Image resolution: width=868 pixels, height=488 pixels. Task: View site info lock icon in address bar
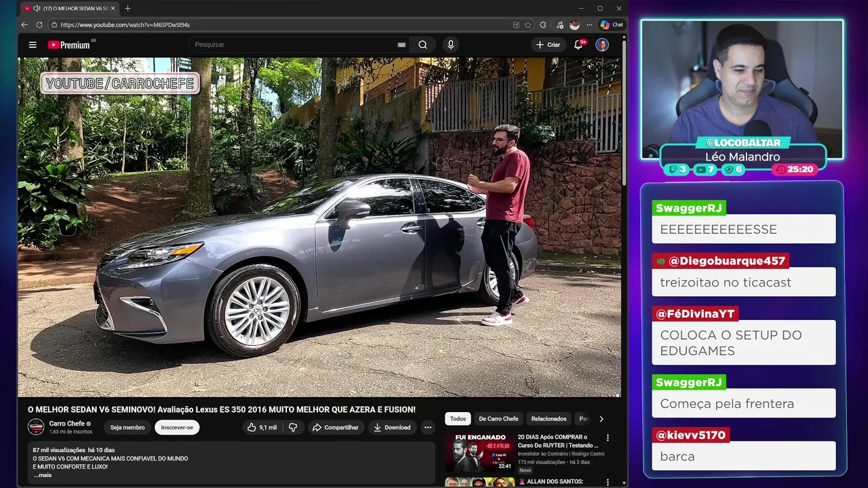(54, 24)
